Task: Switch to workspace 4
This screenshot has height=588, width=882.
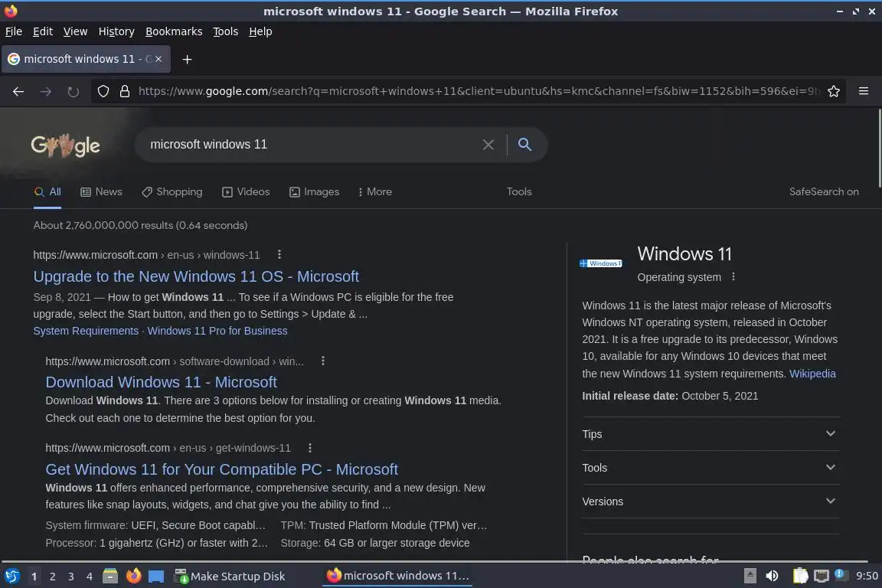Action: click(x=89, y=577)
